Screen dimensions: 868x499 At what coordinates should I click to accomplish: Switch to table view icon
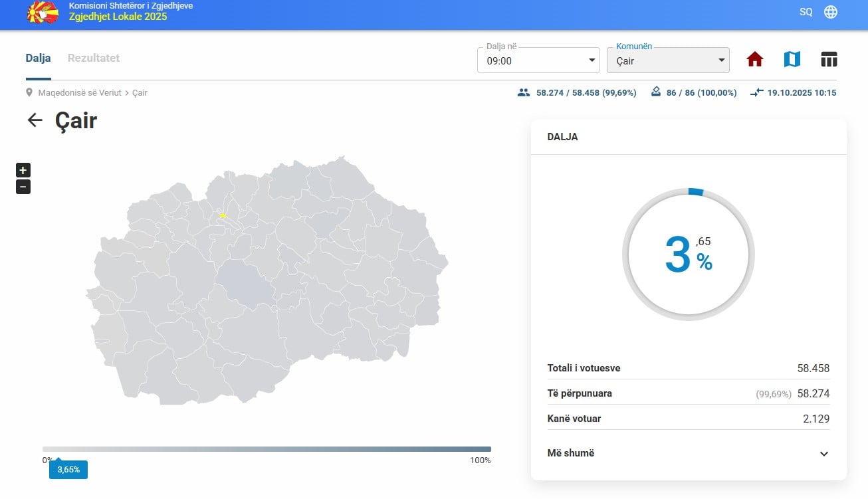point(829,60)
